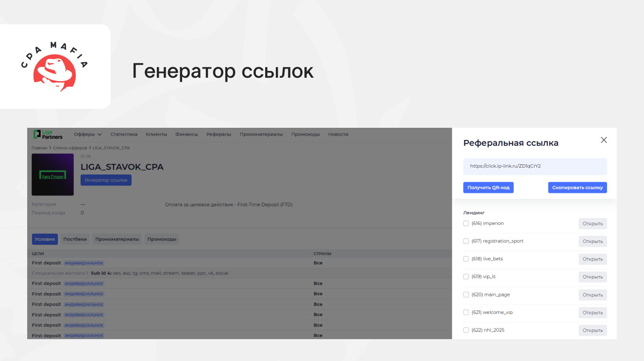Expand the Офферы dropdown menu

tap(87, 135)
